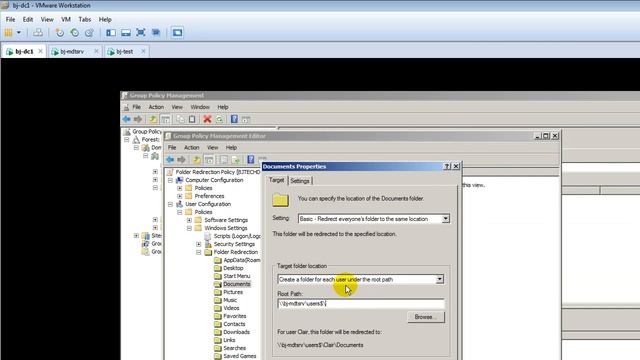Click the Browse... button

coord(426,317)
